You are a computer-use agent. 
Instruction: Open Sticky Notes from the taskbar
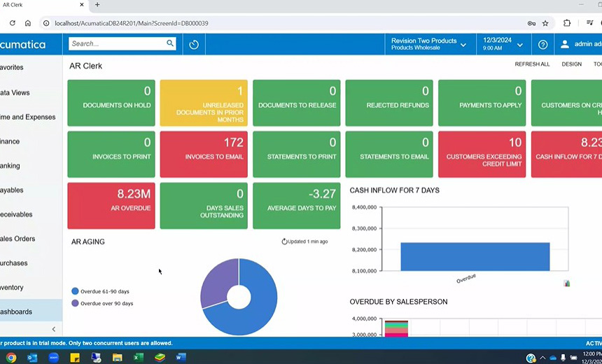click(75, 358)
